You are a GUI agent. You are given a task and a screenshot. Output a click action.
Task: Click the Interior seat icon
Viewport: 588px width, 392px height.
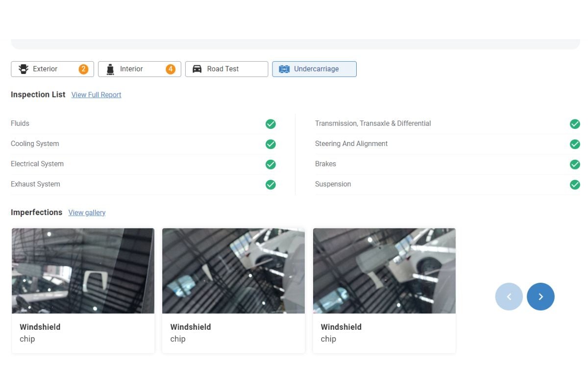click(110, 69)
